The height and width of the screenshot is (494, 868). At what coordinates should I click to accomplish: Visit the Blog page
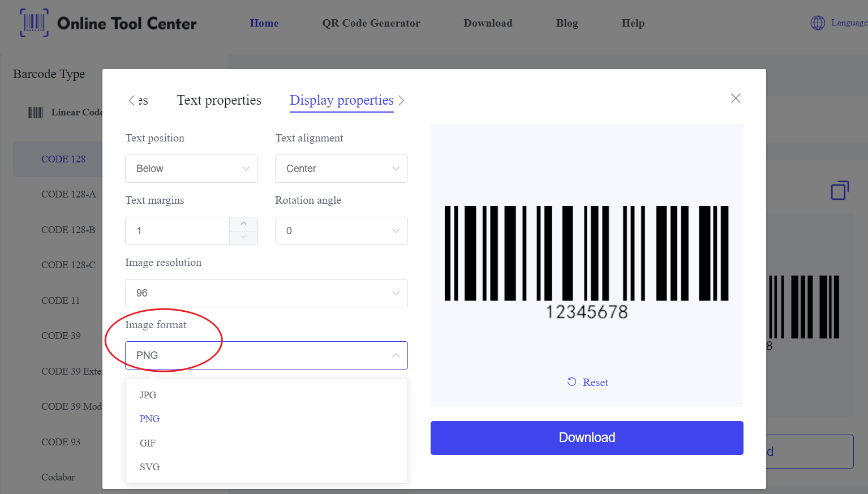[x=567, y=23]
